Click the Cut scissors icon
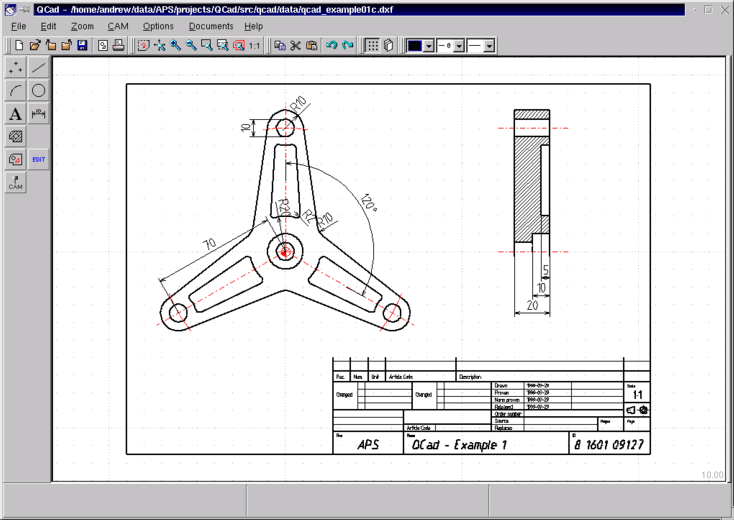The width and height of the screenshot is (734, 520). [295, 45]
